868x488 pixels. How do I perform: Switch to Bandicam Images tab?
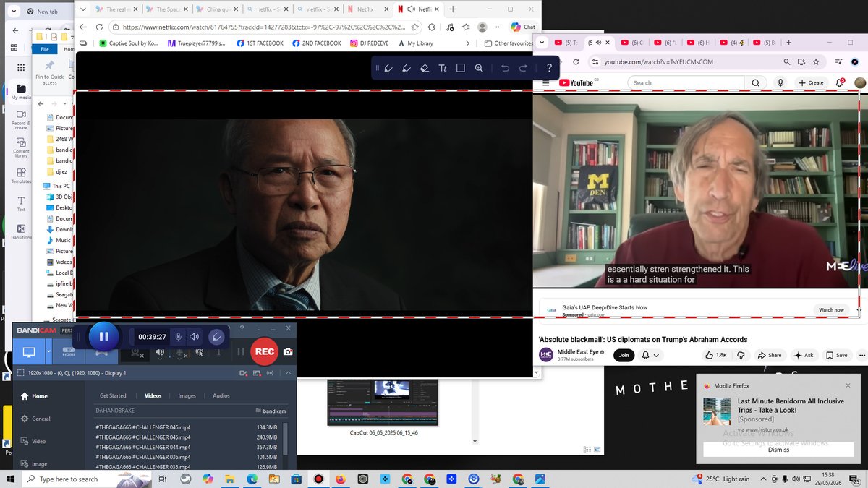pyautogui.click(x=187, y=395)
